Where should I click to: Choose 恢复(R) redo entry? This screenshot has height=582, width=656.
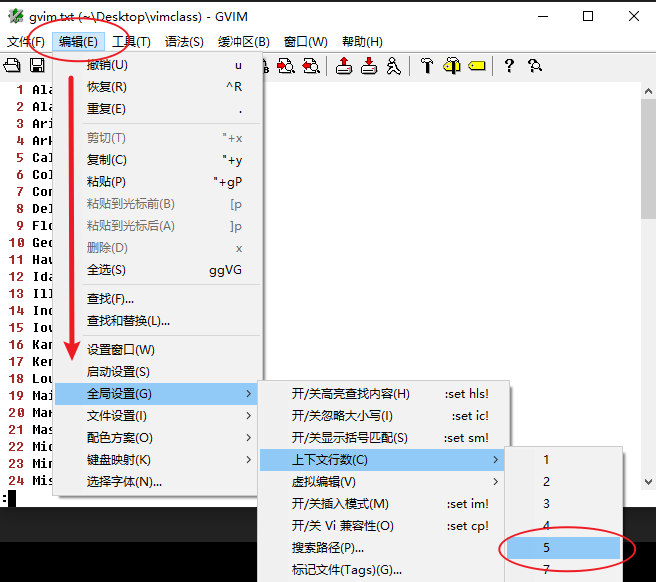(159, 87)
